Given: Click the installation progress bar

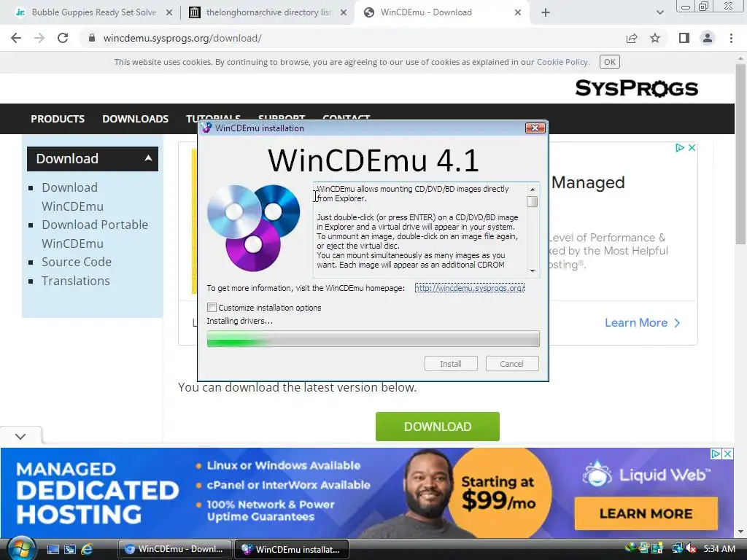Looking at the screenshot, I should (373, 339).
